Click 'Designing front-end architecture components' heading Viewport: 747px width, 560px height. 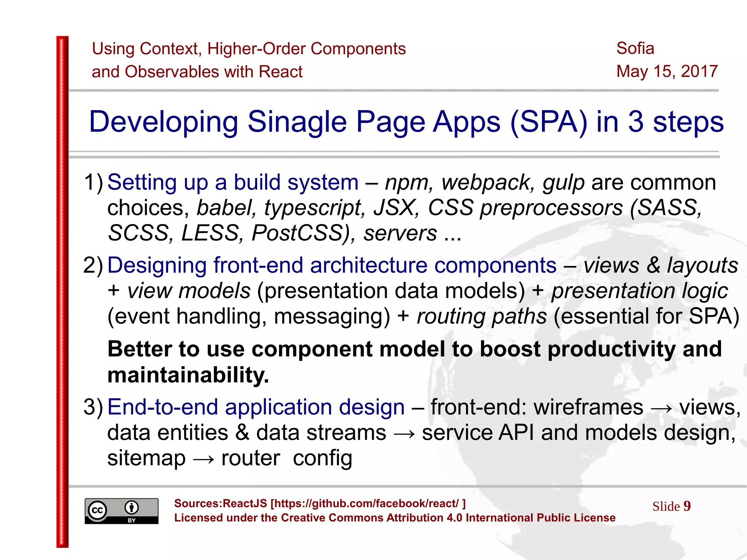pos(332,265)
